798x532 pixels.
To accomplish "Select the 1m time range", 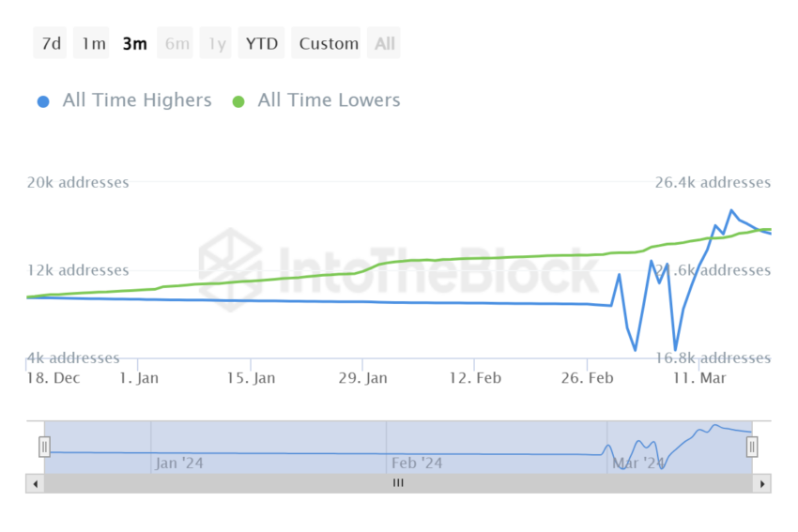I will point(92,43).
